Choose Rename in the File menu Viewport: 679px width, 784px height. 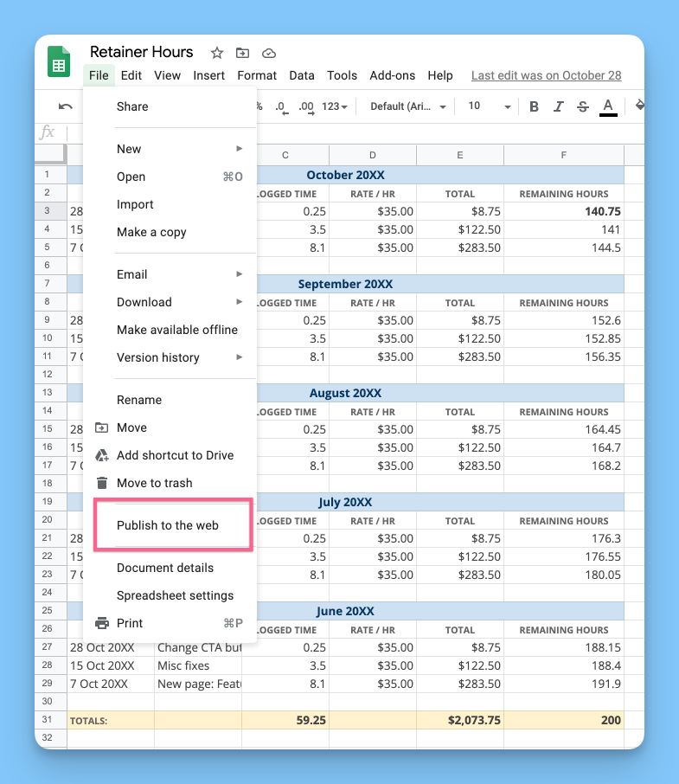tap(170, 400)
